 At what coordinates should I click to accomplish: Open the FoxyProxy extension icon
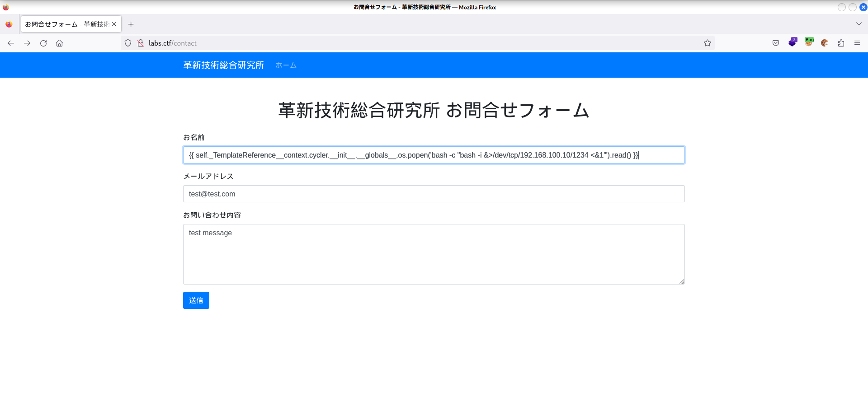(793, 42)
